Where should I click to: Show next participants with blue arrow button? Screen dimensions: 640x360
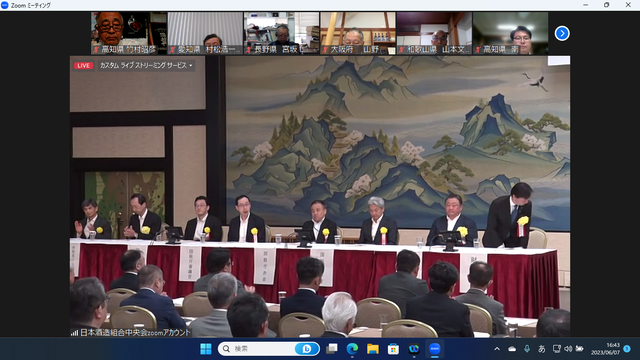(x=562, y=33)
